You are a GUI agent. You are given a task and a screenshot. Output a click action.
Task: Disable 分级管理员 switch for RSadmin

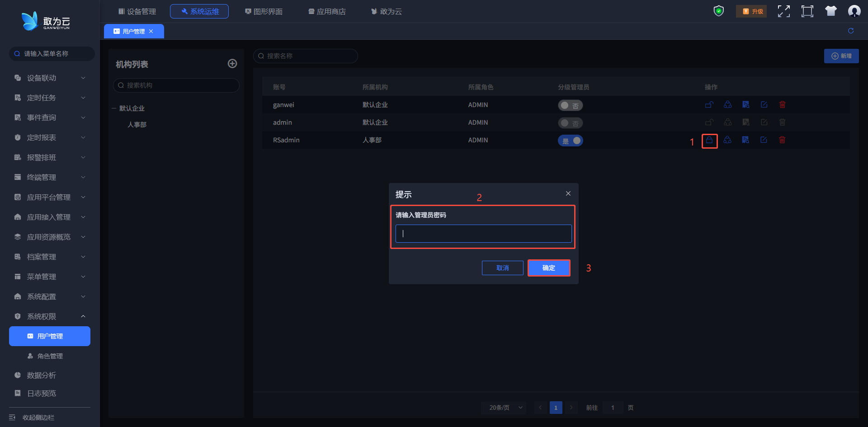click(570, 141)
